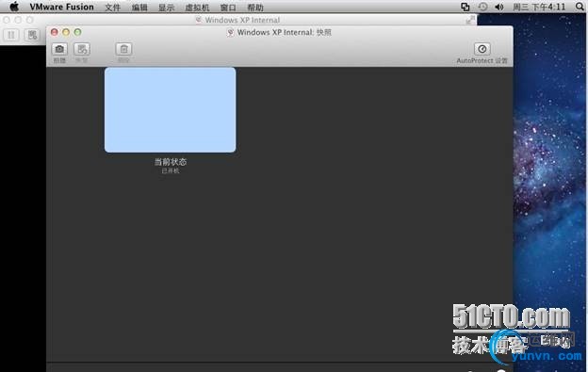The image size is (588, 372).
Task: Open the 虚拟机 menu
Action: click(x=197, y=8)
